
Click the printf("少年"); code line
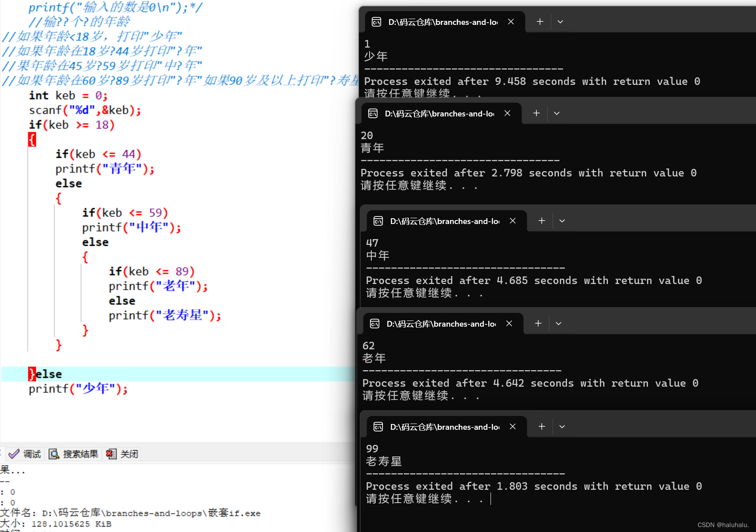pyautogui.click(x=78, y=389)
